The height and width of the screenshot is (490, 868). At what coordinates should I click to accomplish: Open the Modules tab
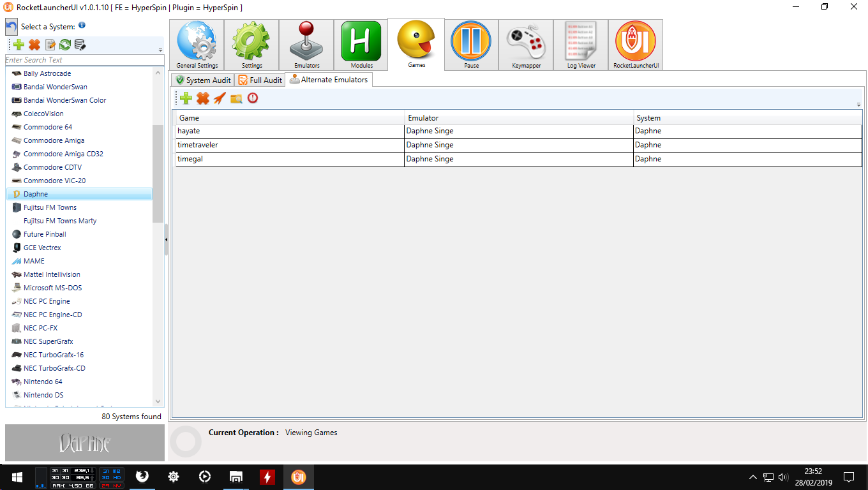[361, 45]
